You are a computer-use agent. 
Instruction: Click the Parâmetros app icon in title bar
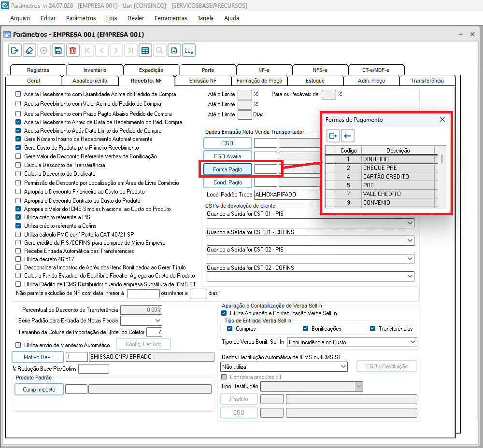tap(5, 5)
